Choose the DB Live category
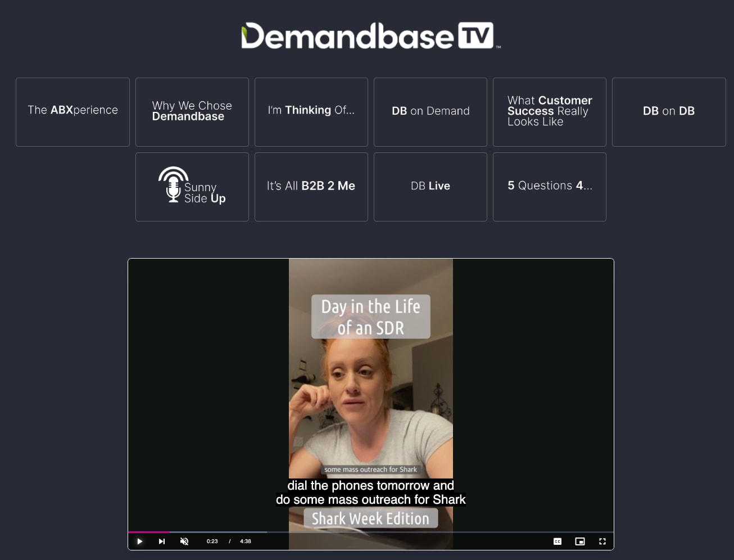Viewport: 734px width, 560px height. 431,187
